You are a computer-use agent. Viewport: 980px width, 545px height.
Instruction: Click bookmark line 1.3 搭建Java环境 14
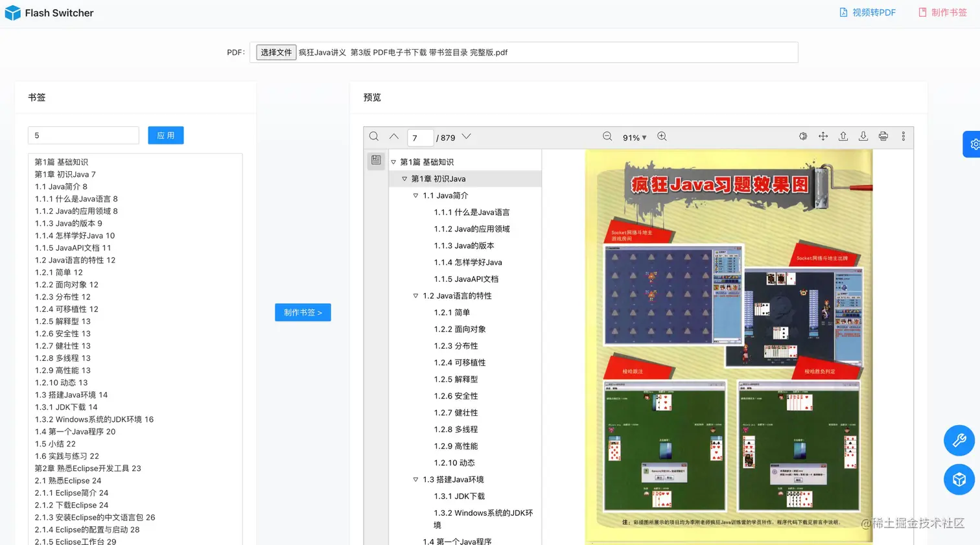pos(71,395)
